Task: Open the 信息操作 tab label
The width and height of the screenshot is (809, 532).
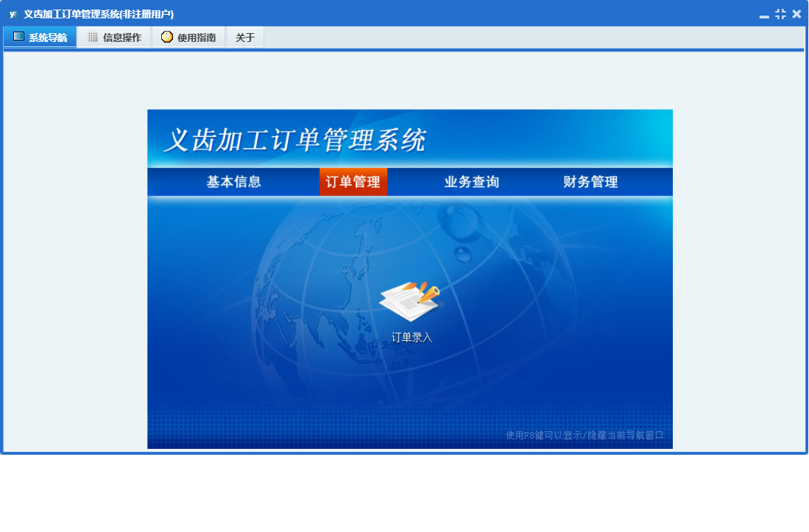Action: coord(122,38)
